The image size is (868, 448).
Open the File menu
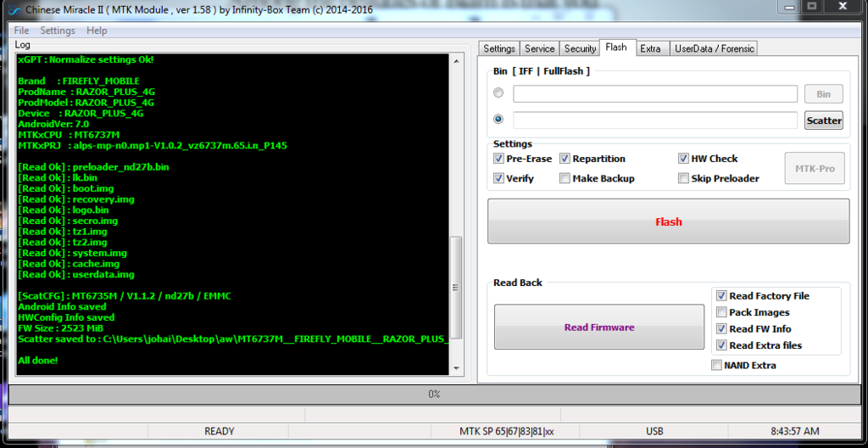coord(21,31)
